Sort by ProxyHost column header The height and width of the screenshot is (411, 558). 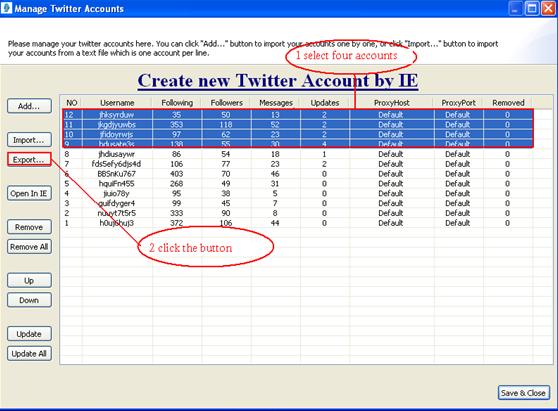click(391, 103)
